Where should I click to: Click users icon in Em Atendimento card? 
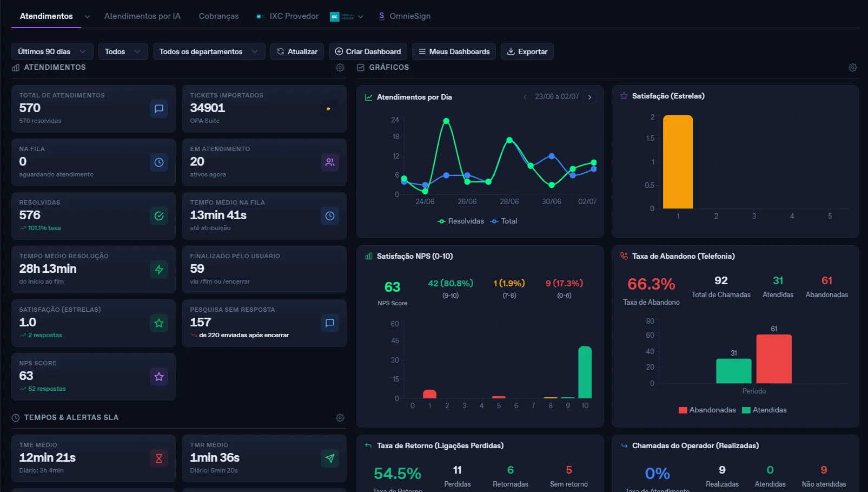pyautogui.click(x=330, y=162)
